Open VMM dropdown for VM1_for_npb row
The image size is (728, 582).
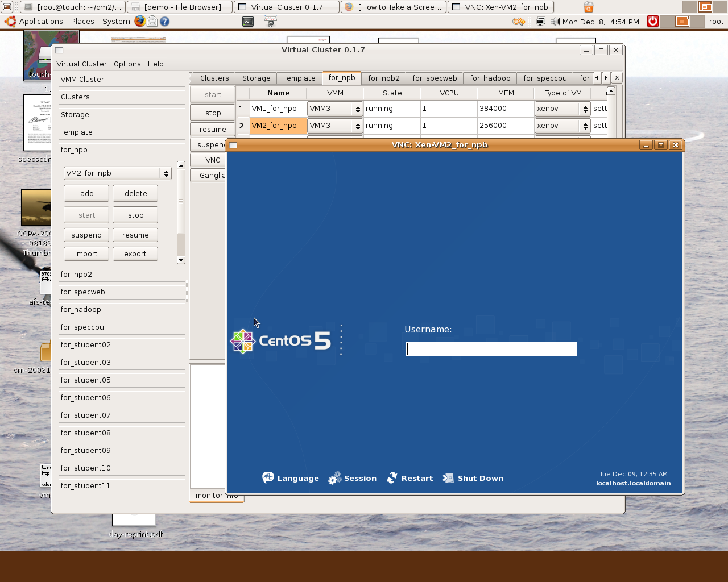[334, 109]
